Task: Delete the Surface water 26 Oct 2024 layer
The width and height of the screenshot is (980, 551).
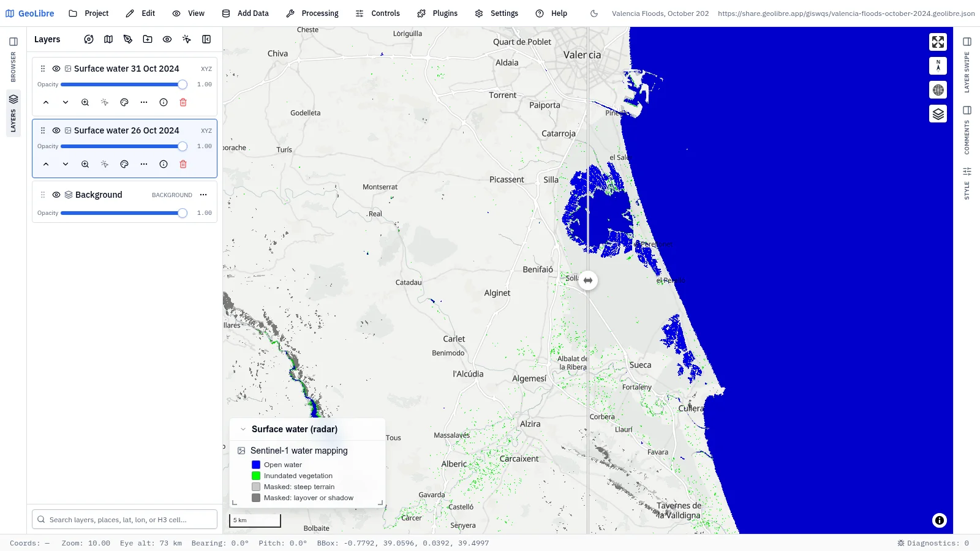Action: point(183,164)
